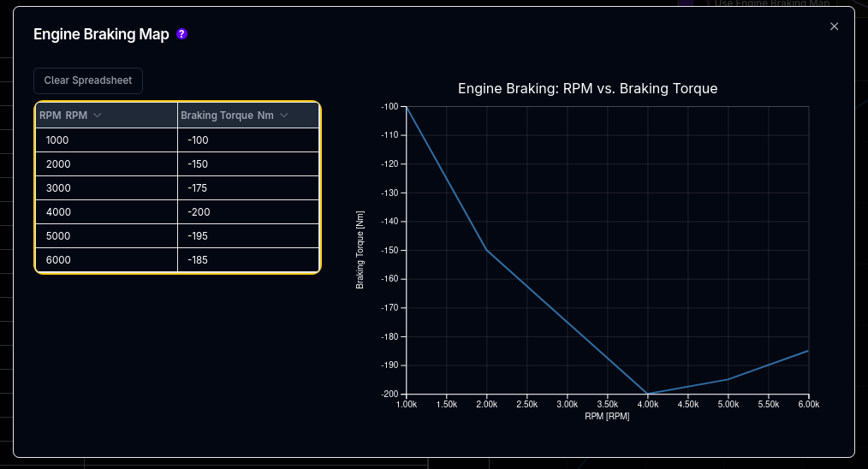This screenshot has width=868, height=469.
Task: Select the RPM cell with 2000
Action: (x=106, y=164)
